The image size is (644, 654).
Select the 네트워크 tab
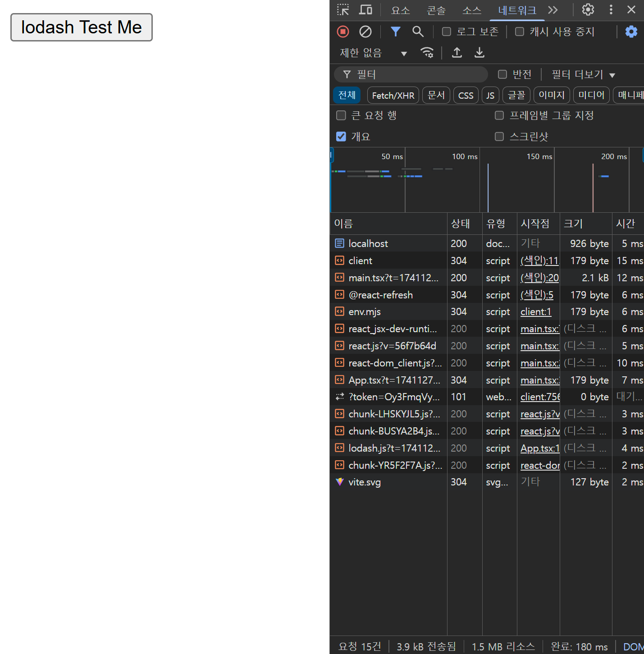click(x=517, y=10)
